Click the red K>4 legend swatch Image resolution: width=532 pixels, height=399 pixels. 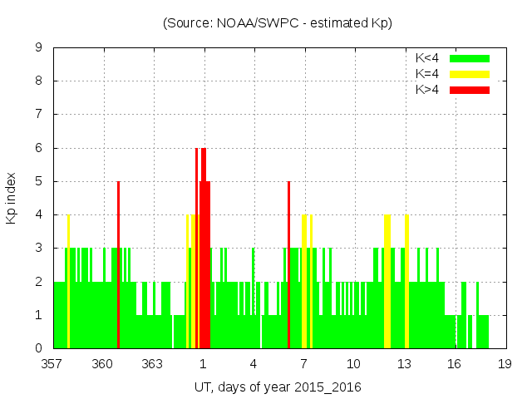(470, 90)
